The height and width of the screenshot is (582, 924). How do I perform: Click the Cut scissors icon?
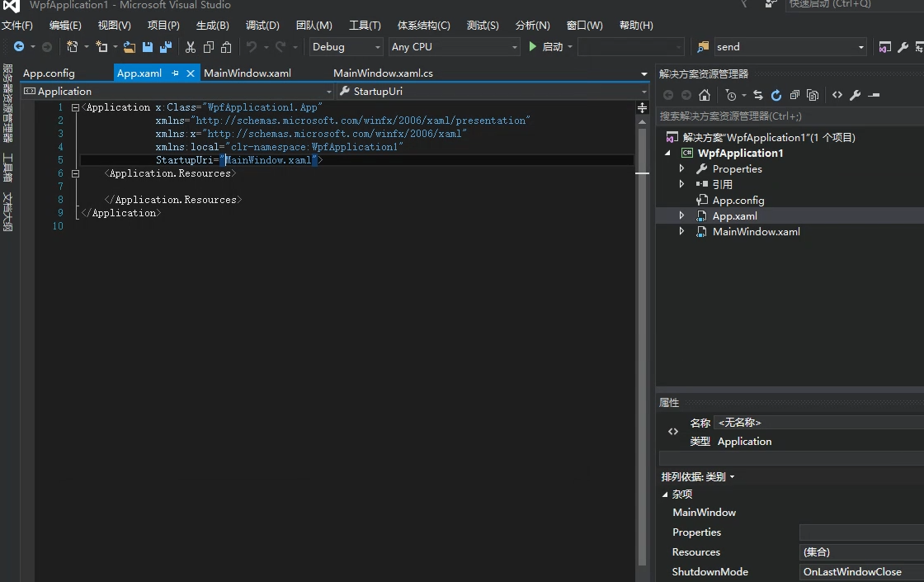(x=191, y=47)
